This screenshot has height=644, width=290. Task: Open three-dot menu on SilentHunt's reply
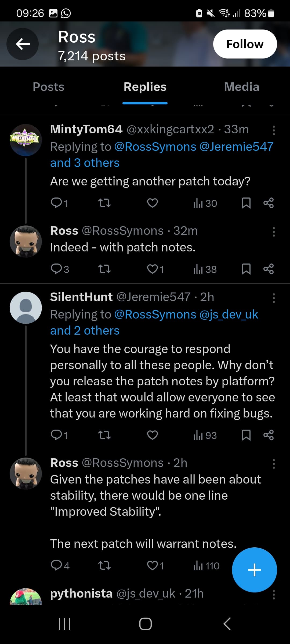click(274, 298)
